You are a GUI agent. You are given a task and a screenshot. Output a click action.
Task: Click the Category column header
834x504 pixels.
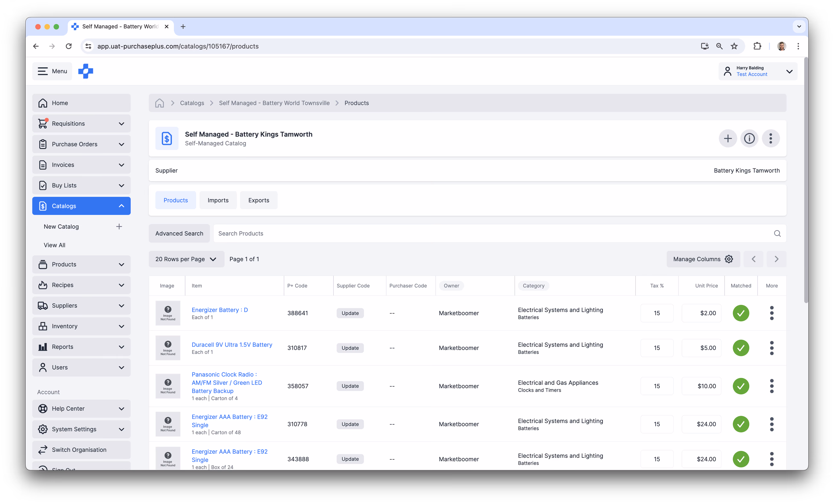click(533, 286)
